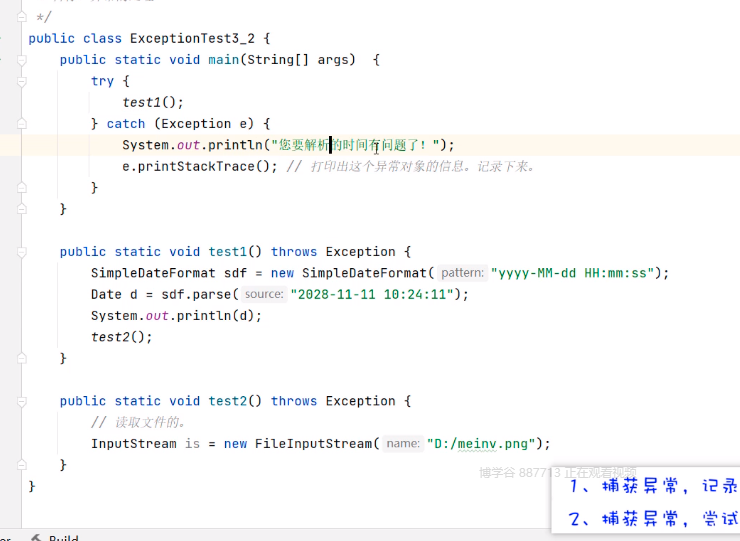This screenshot has width=740, height=541.
Task: Collapse the test2 method declaration fold
Action: (x=22, y=401)
